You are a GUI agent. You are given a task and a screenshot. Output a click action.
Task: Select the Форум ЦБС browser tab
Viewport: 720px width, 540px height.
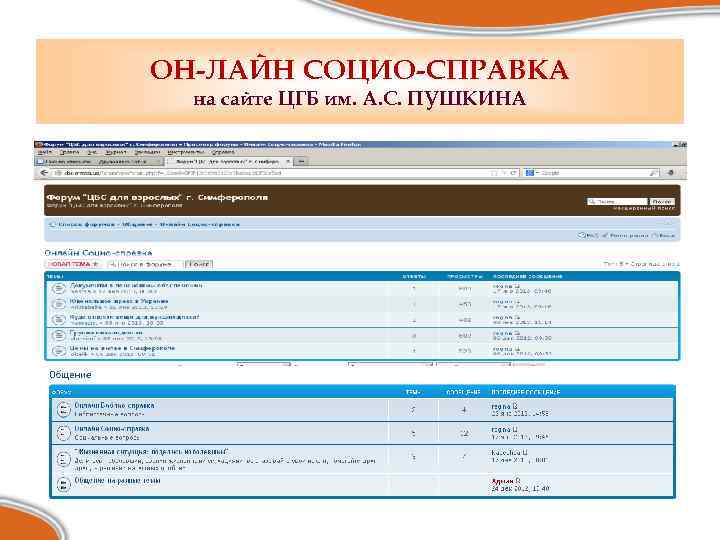click(x=229, y=162)
